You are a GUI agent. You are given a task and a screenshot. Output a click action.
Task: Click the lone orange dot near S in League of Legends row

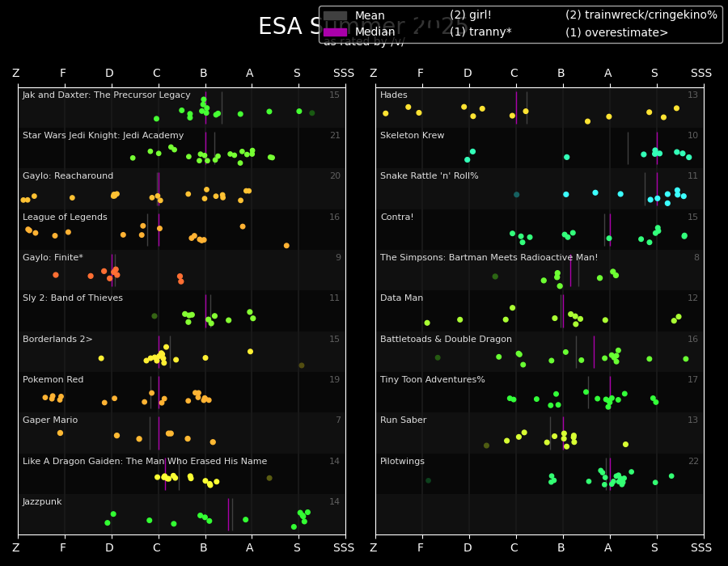pyautogui.click(x=286, y=246)
